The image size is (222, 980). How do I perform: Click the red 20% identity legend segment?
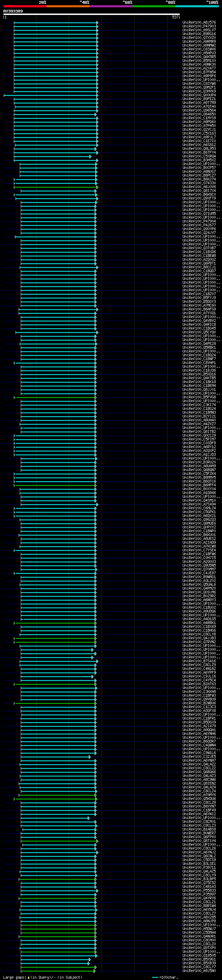coord(25,6)
